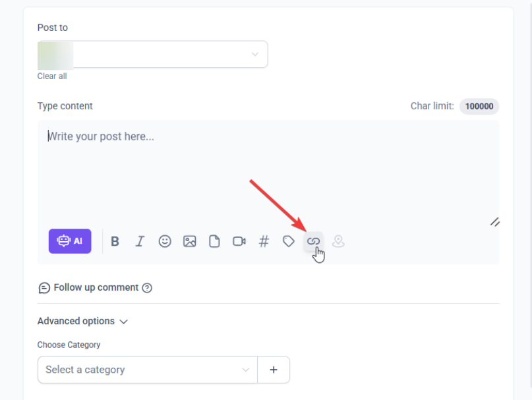Collapse the Advanced options section
The image size is (532, 400).
pos(82,322)
